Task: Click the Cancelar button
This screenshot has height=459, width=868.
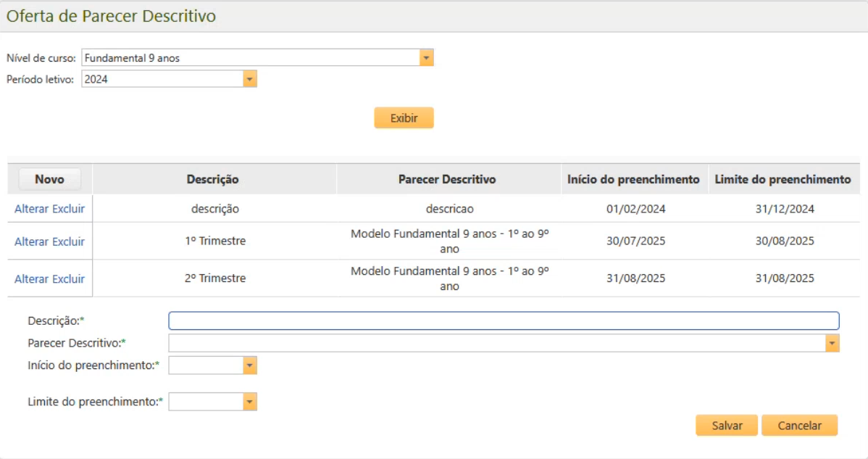Action: tap(799, 426)
